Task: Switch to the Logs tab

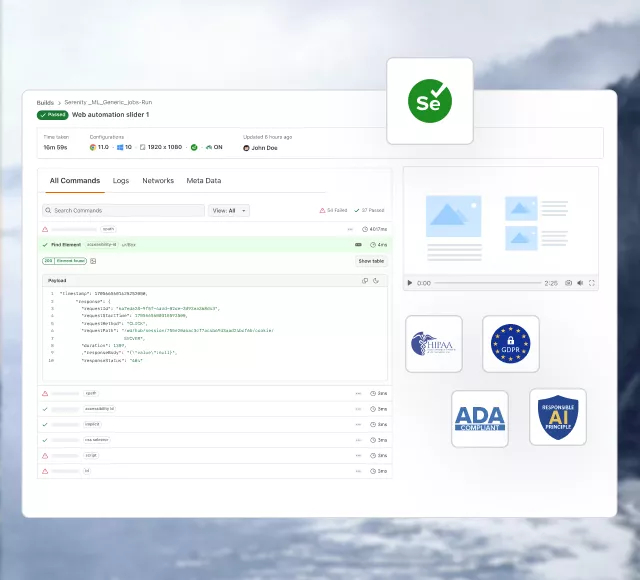Action: pos(121,180)
